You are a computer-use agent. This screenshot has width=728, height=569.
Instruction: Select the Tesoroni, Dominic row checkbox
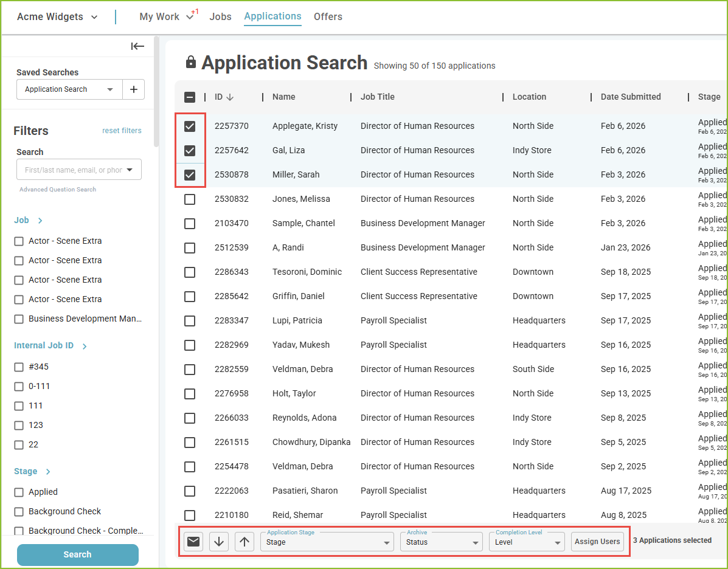pyautogui.click(x=190, y=272)
